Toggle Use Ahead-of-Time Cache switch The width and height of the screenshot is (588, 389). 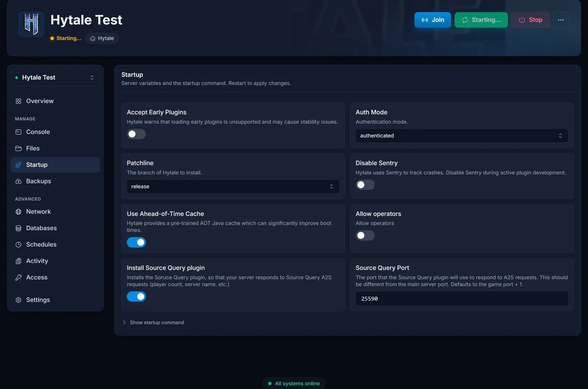136,242
